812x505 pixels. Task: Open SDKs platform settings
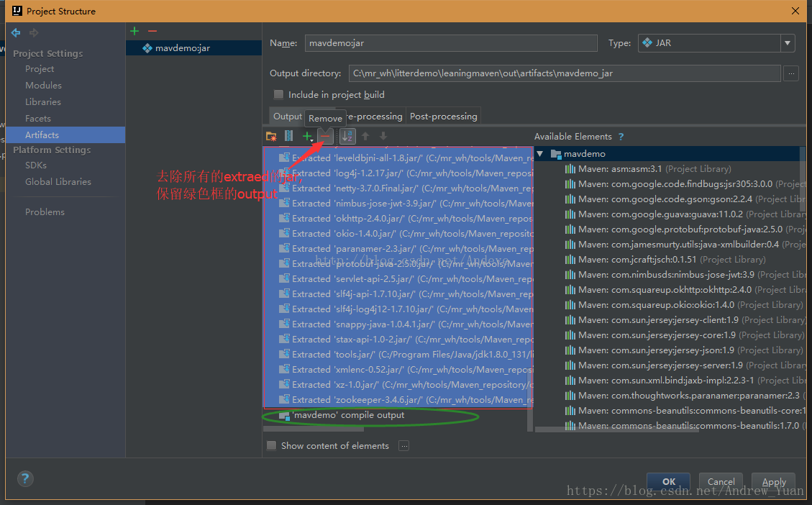point(36,165)
